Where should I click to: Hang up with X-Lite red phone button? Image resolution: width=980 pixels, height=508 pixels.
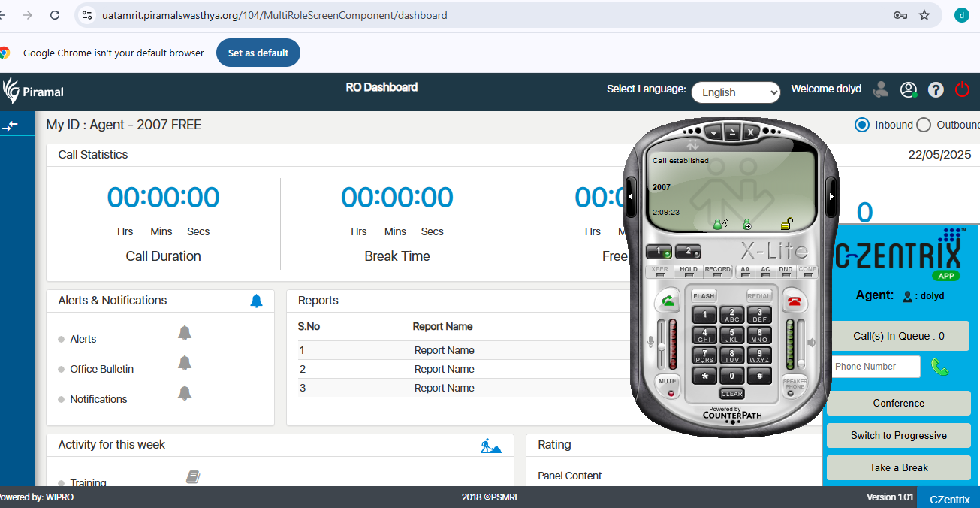coord(794,301)
